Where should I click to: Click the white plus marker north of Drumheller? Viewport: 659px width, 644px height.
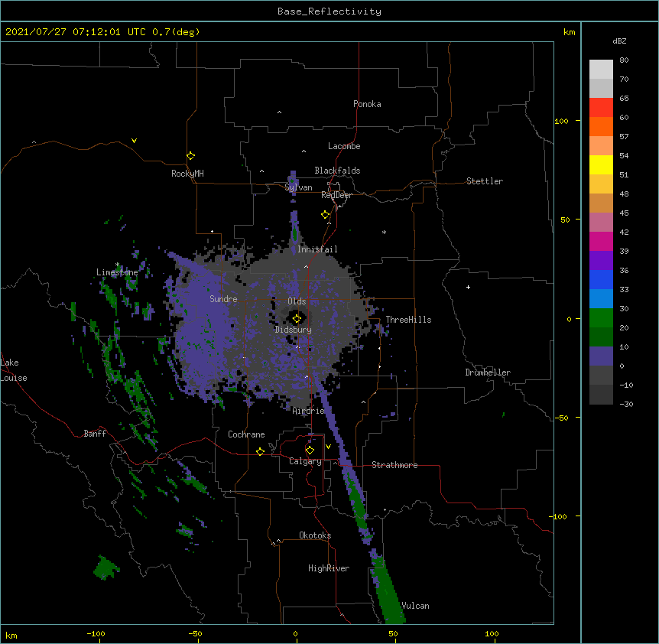pos(468,287)
